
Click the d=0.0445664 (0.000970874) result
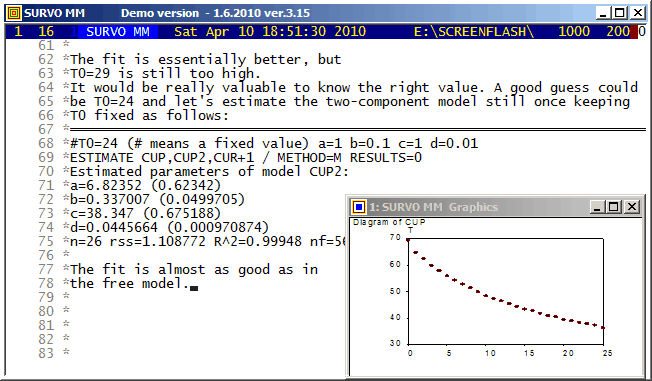coord(169,228)
